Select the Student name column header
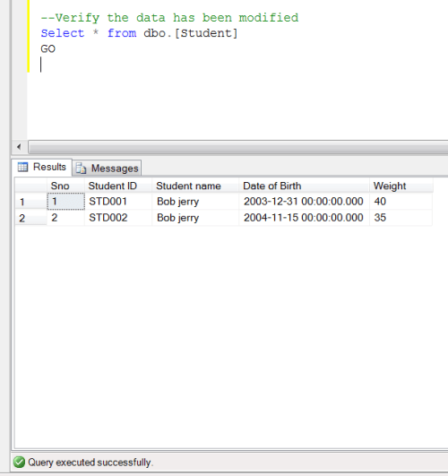 195,186
